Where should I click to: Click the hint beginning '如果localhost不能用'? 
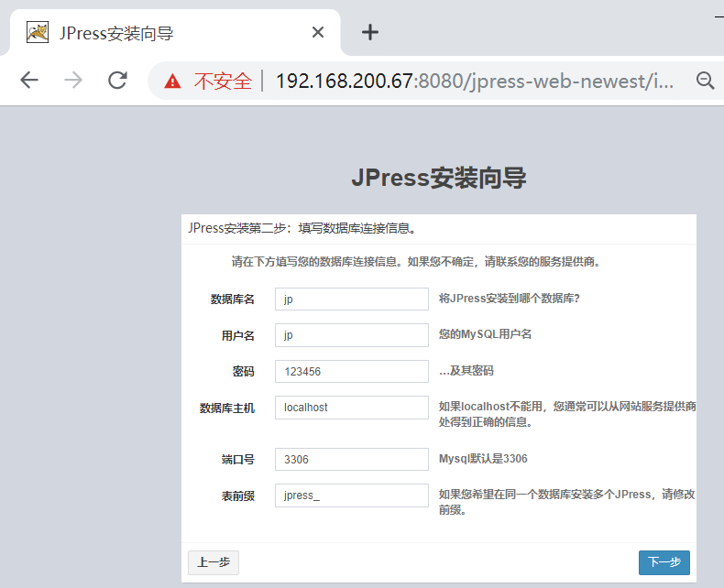(x=567, y=414)
